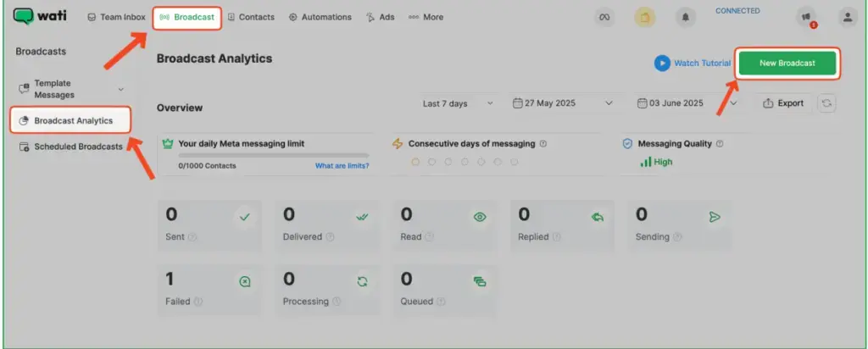Image resolution: width=868 pixels, height=349 pixels.
Task: Open the 03 June 2025 date picker
Action: click(687, 103)
